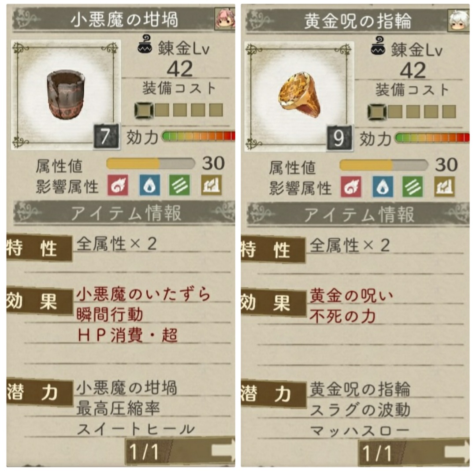This screenshot has width=476, height=471.
Task: Click the golden ring item thumbnail
Action: tap(299, 96)
